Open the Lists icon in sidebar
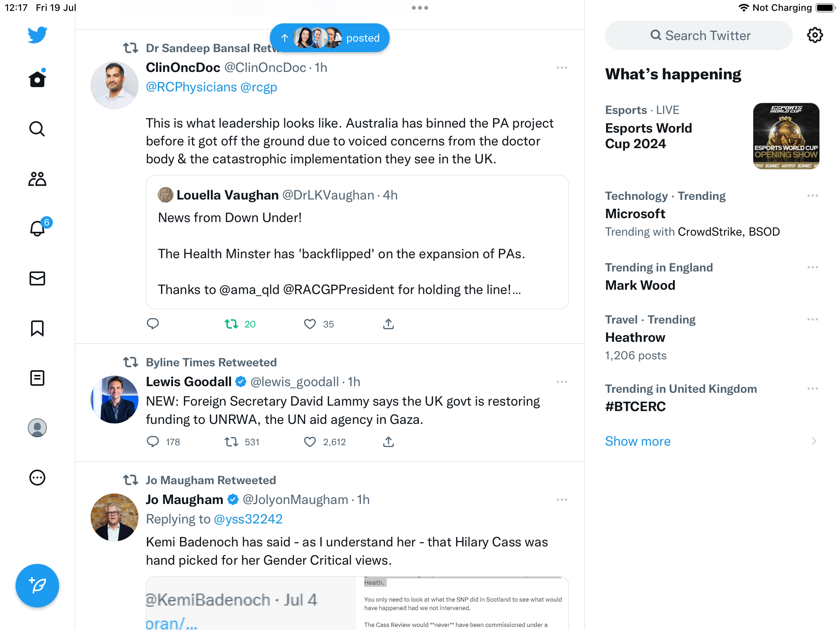This screenshot has height=630, width=840. point(37,378)
